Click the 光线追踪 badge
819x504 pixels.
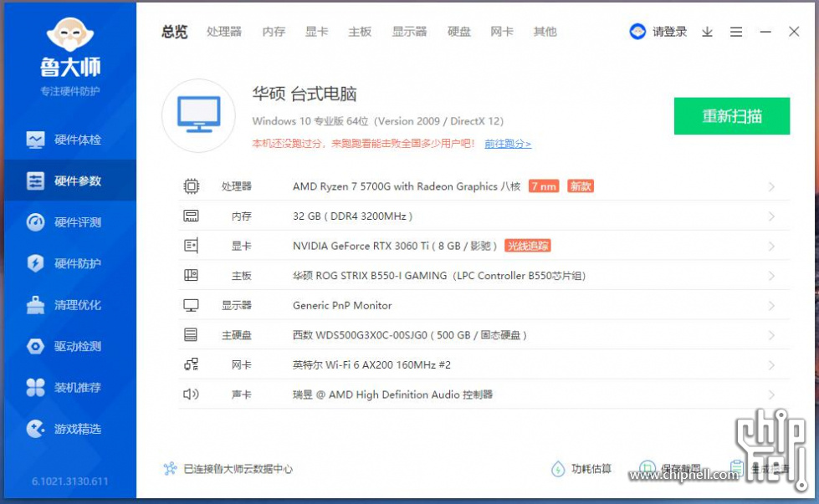point(528,246)
